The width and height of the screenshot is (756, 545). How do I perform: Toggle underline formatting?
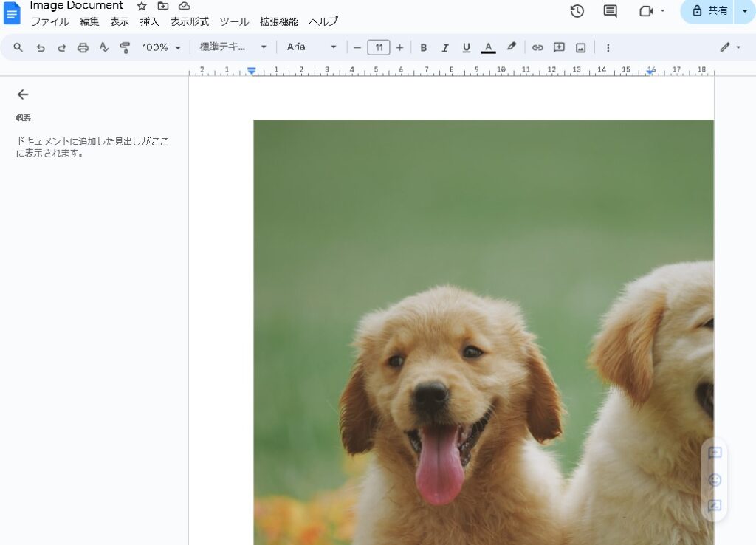[x=466, y=47]
